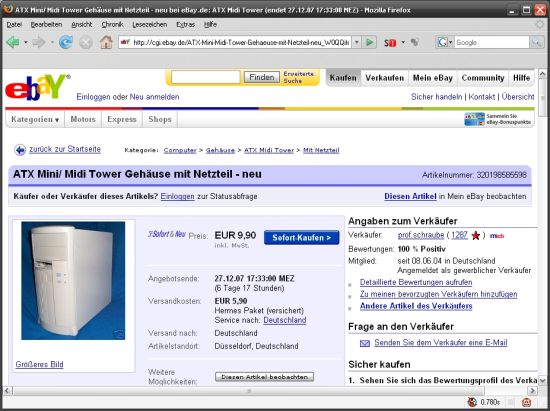Click the Sofort-Kaufen button
The width and height of the screenshot is (550, 411).
[301, 237]
